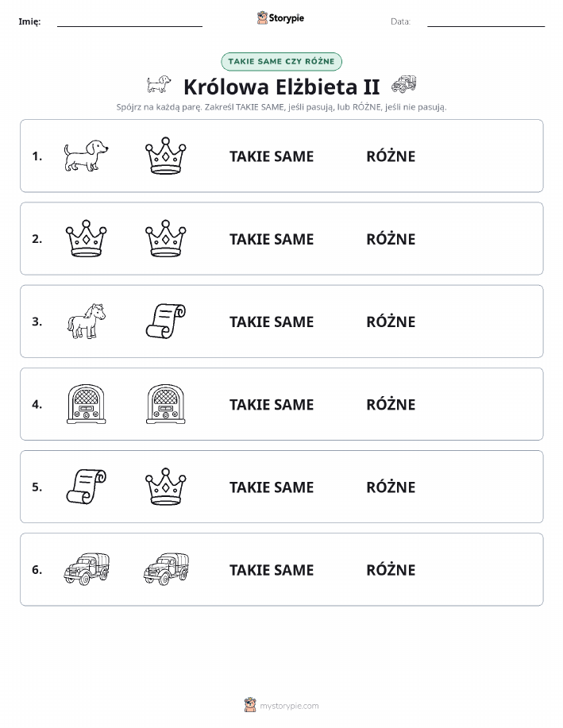Screen dimensions: 563x728
Task: Click the scroll picture in row 5
Action: click(86, 487)
